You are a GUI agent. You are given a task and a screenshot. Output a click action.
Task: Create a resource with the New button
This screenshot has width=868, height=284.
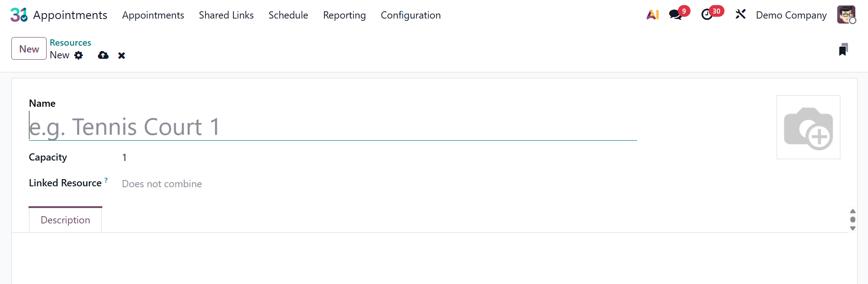[x=29, y=48]
